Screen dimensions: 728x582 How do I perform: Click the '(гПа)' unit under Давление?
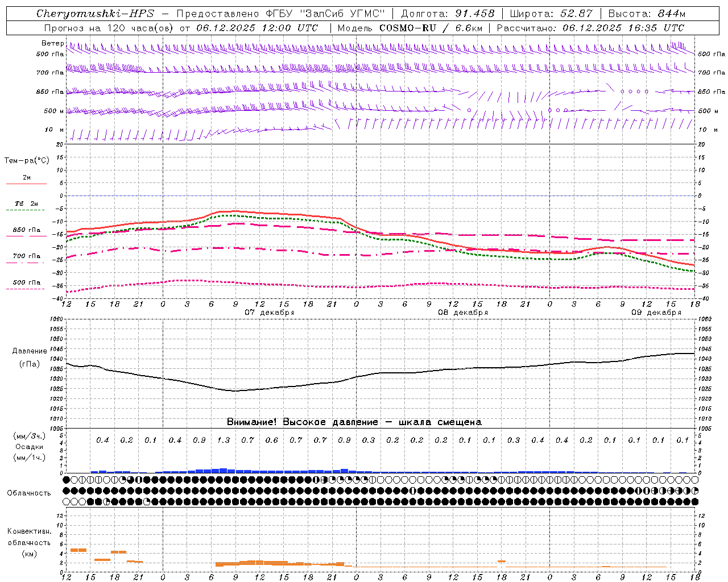coord(30,364)
